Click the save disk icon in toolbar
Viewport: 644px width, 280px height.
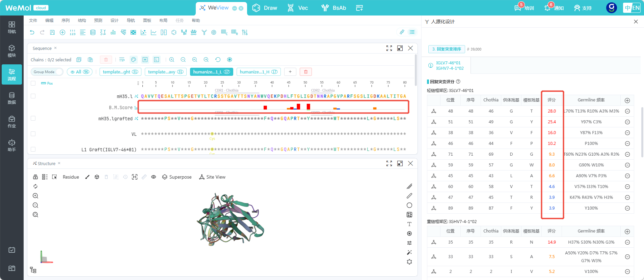pyautogui.click(x=52, y=32)
